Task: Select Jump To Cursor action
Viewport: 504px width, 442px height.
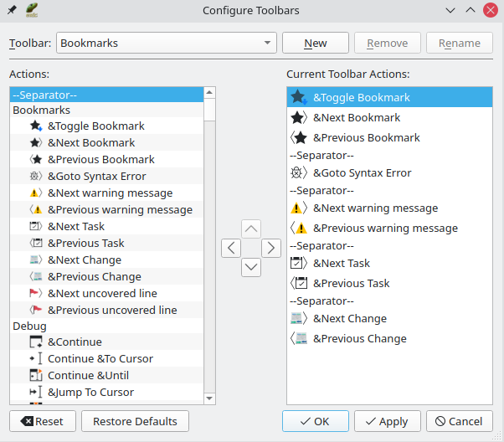Action: (90, 392)
